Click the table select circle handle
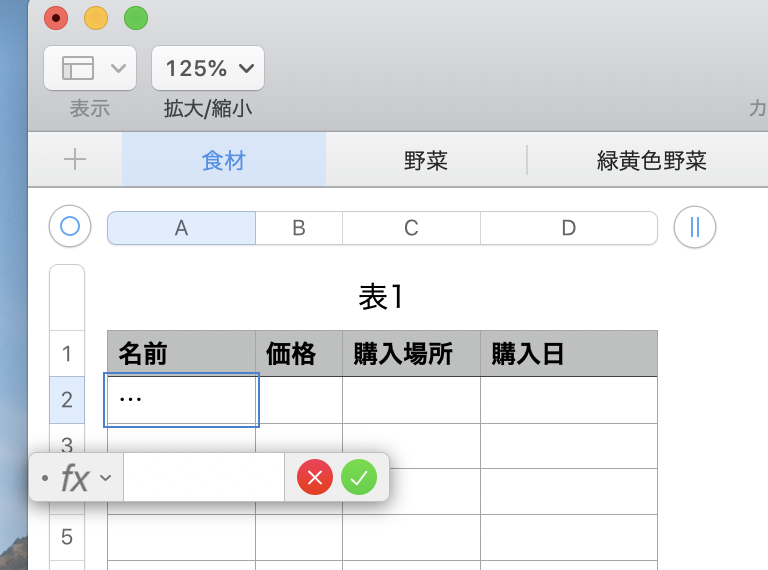This screenshot has width=768, height=570. 70,227
